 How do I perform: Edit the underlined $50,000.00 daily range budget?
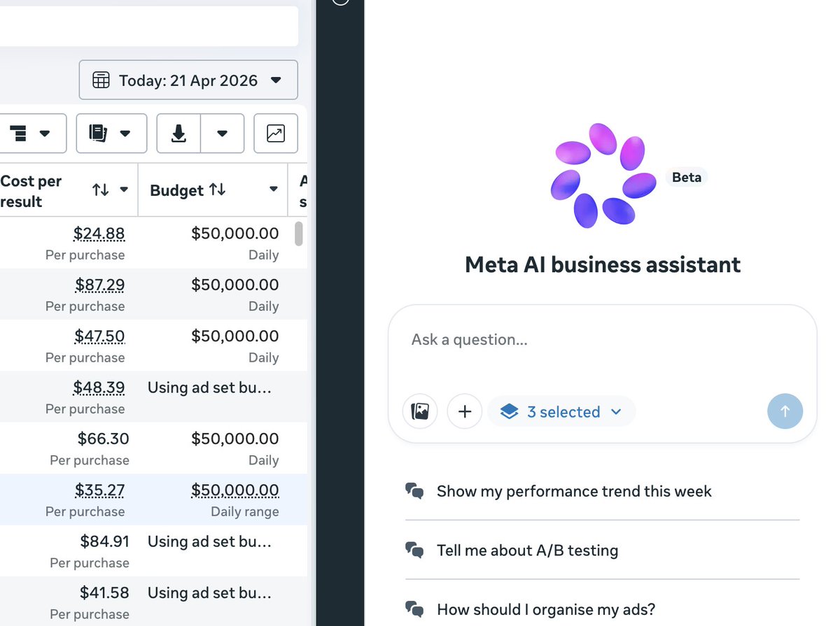pos(235,490)
